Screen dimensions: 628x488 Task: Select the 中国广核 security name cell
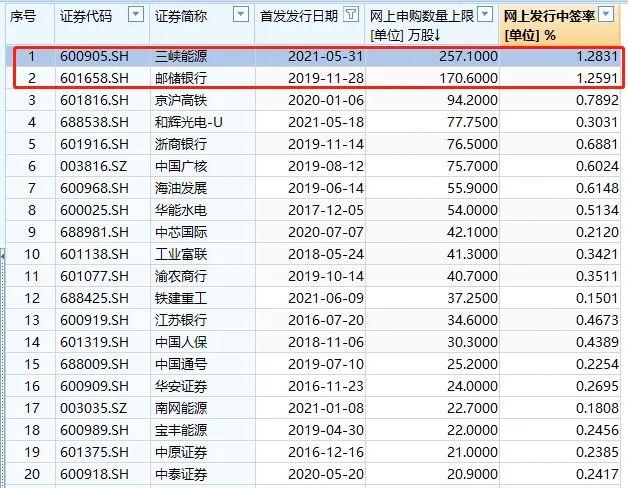tap(182, 165)
